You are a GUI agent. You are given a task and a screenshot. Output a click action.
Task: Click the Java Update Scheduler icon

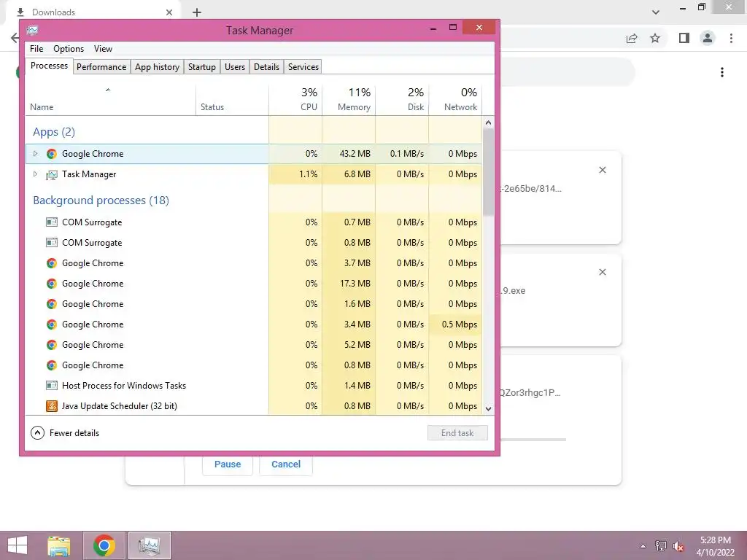[52, 405]
